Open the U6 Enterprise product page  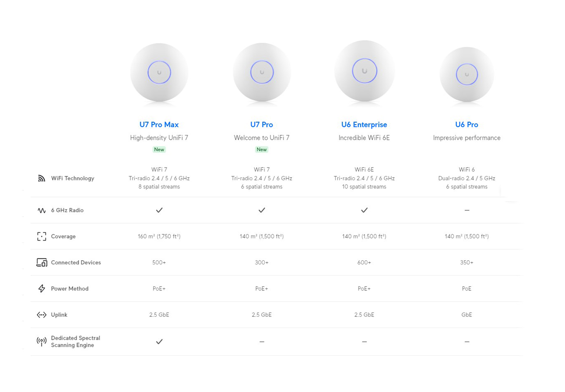pos(364,124)
